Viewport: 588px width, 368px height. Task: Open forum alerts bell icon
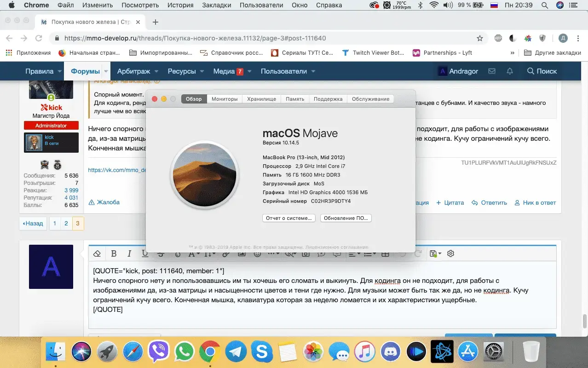point(510,71)
